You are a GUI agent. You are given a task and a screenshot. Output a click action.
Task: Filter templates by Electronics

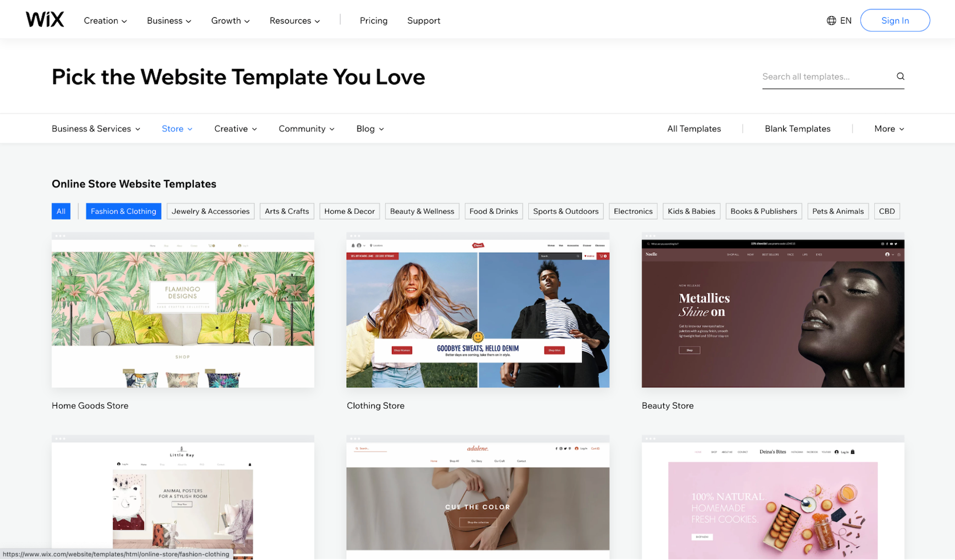[x=633, y=211]
